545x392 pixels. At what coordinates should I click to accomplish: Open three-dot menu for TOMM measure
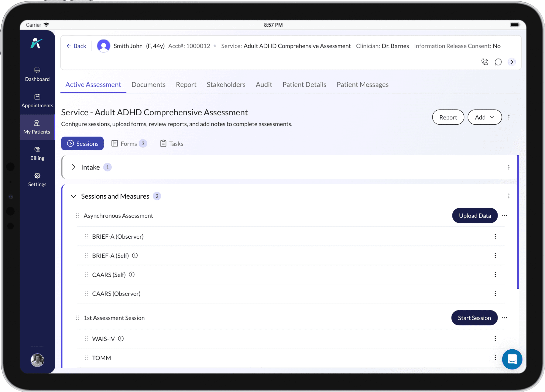click(x=495, y=358)
